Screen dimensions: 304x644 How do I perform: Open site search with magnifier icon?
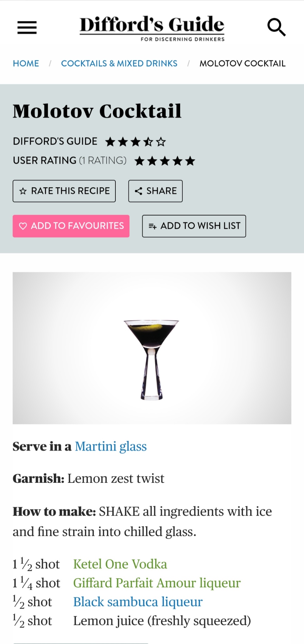pyautogui.click(x=276, y=27)
